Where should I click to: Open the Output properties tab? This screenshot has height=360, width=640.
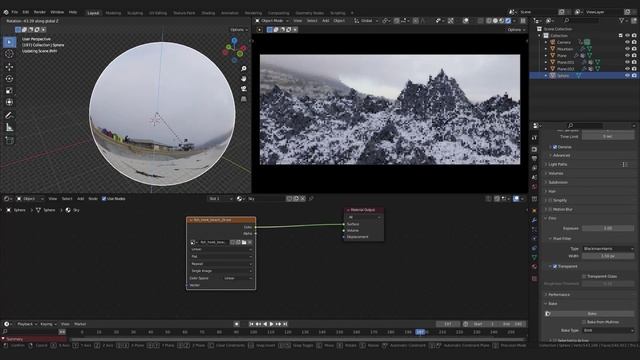[x=534, y=158]
